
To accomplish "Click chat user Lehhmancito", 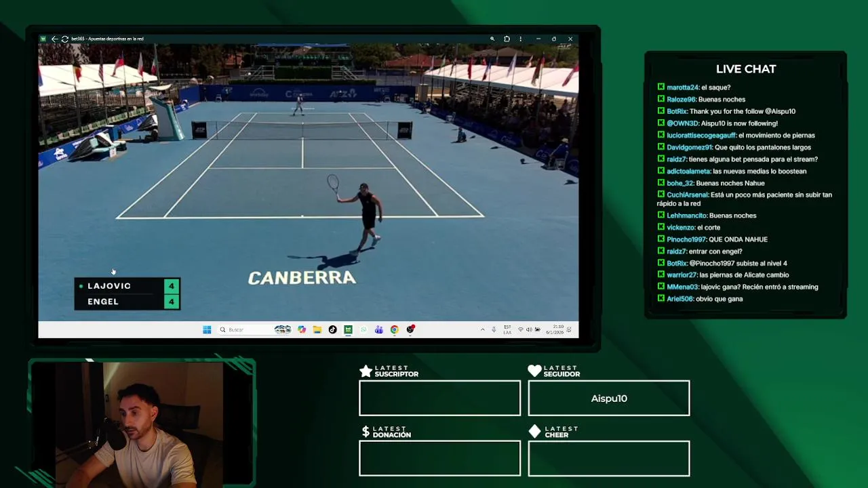I will click(687, 216).
